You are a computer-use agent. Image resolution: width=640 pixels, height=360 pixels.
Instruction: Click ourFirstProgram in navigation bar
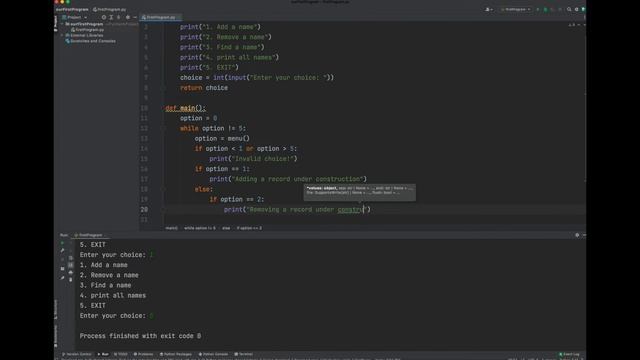[x=72, y=9]
